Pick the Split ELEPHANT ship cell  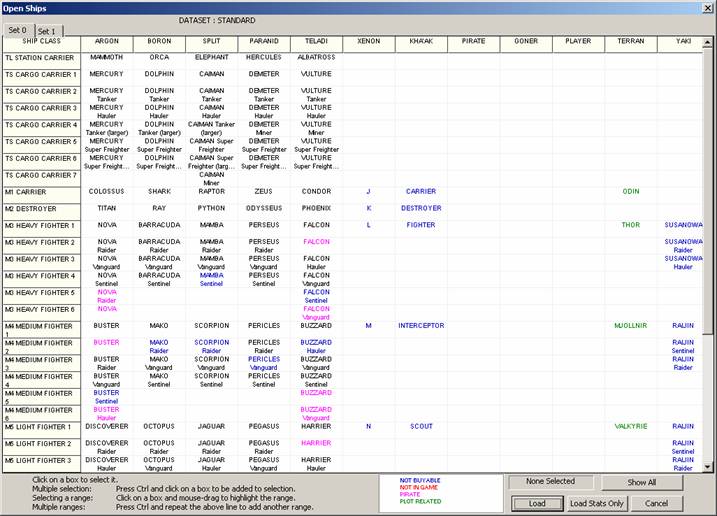pos(212,57)
